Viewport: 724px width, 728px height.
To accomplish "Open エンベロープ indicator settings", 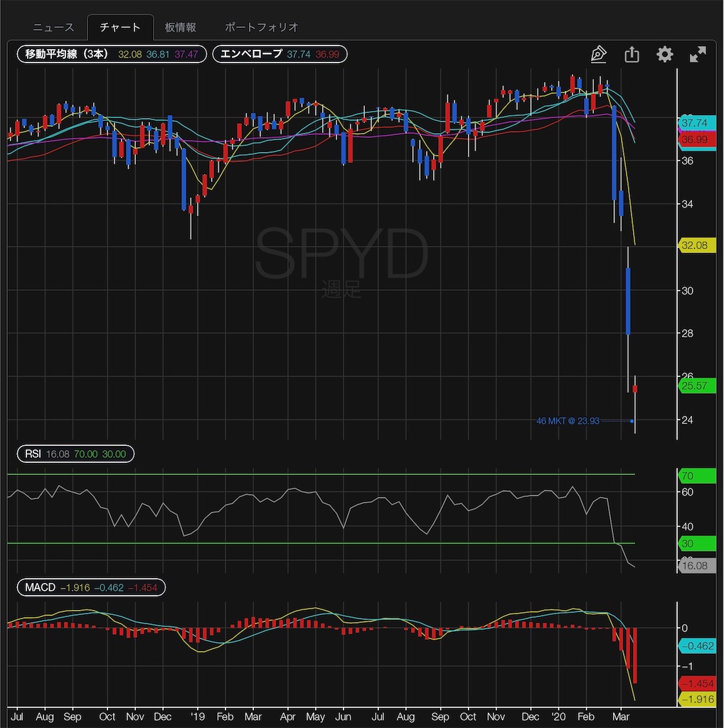I will [280, 54].
